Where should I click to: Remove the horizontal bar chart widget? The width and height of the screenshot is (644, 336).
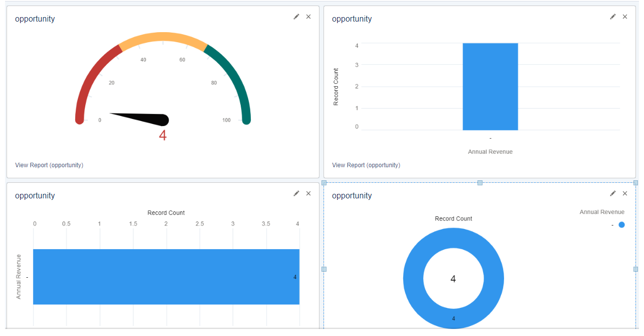point(308,193)
